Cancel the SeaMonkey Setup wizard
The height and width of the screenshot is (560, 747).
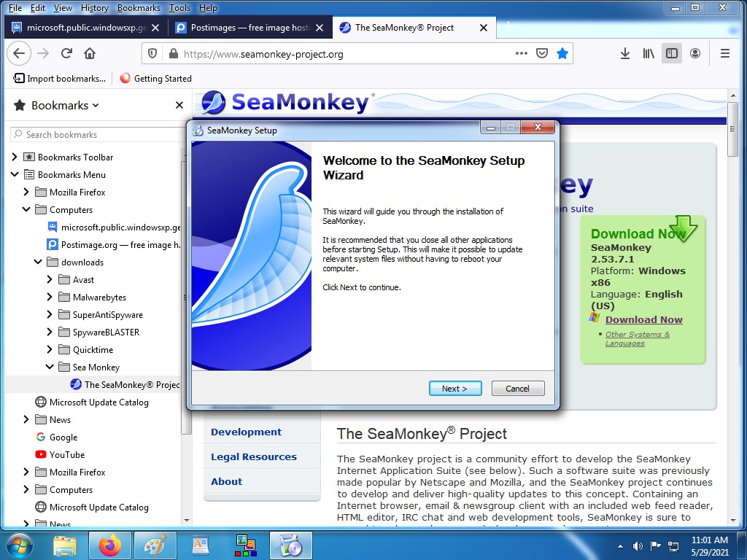(517, 389)
